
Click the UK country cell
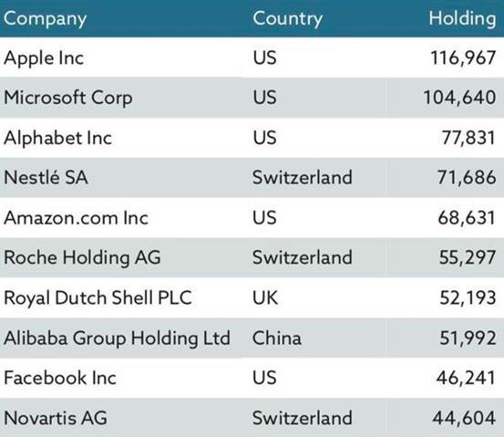click(x=265, y=297)
